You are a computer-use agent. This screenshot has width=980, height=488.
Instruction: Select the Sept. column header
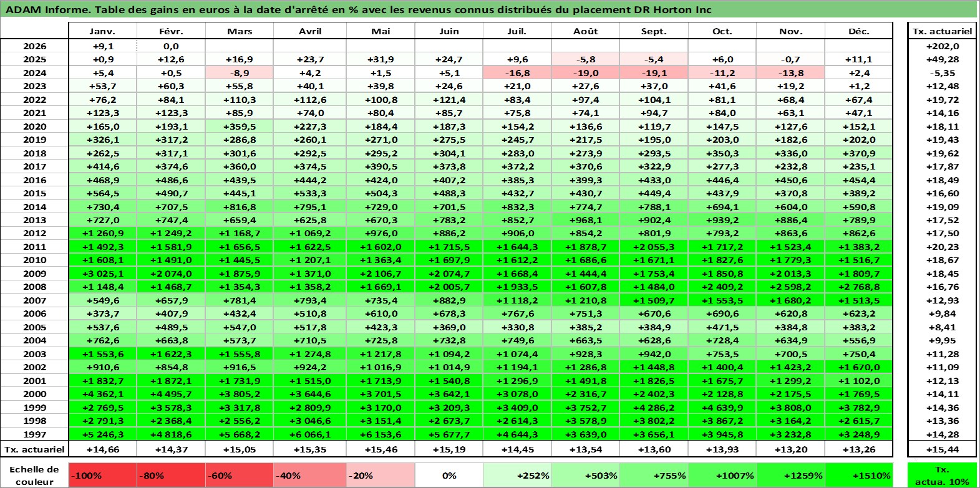tap(654, 31)
